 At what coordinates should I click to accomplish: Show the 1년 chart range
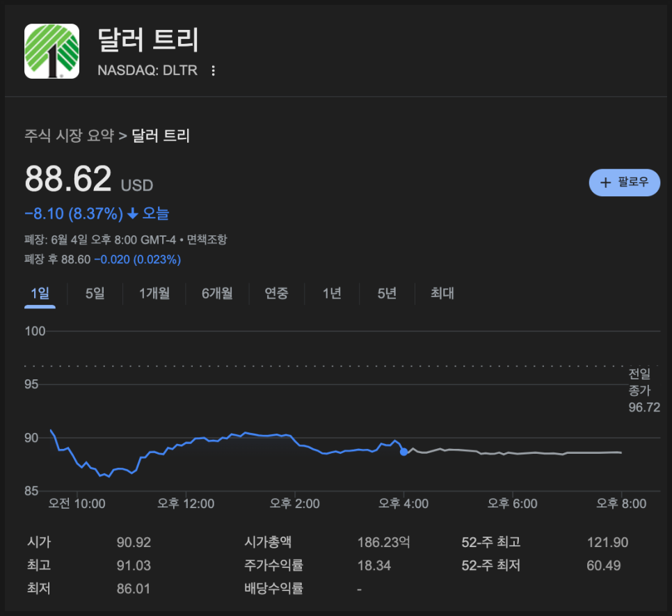click(332, 294)
